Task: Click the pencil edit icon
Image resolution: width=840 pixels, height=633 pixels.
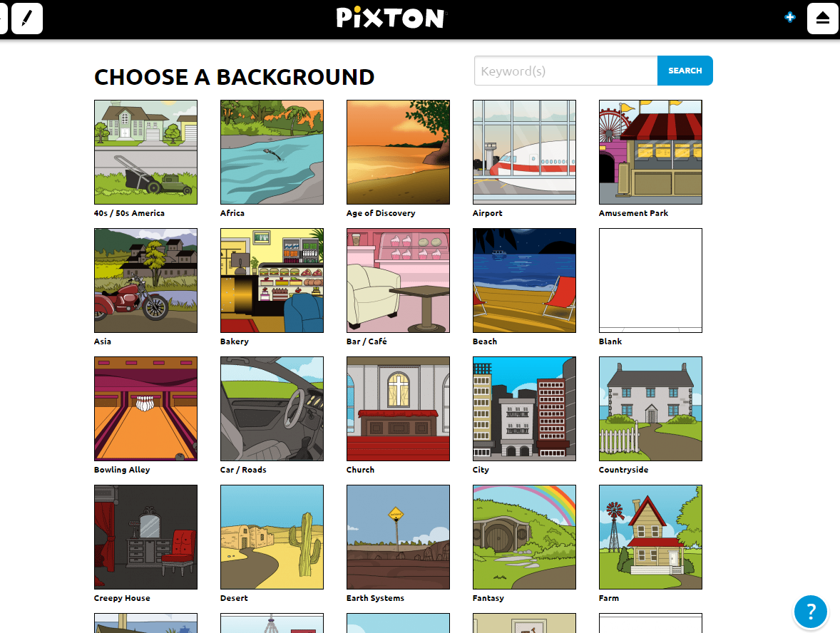Action: coord(27,19)
